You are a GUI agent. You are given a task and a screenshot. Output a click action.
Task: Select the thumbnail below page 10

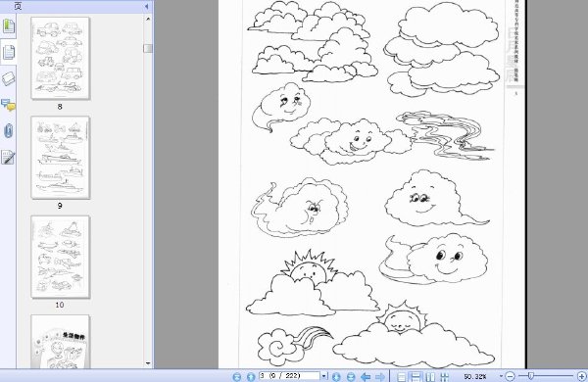[60, 342]
